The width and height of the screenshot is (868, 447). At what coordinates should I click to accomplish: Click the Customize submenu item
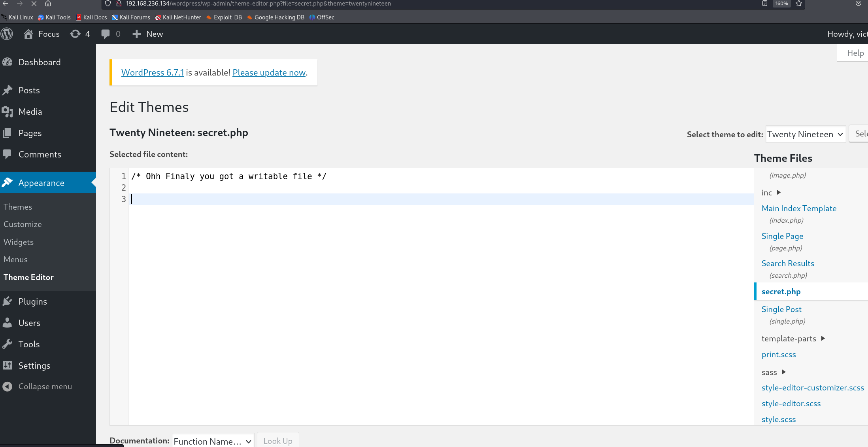[x=22, y=224]
